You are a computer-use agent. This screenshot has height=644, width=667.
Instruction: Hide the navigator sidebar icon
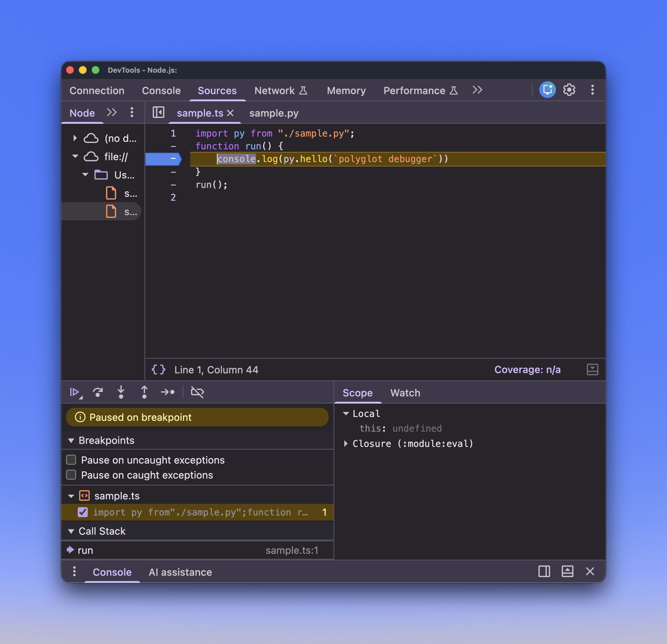158,112
